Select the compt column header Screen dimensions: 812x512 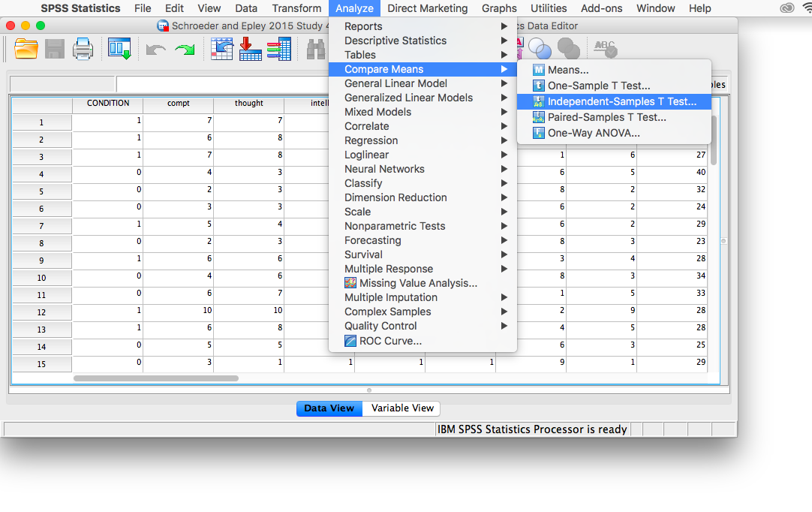(178, 104)
